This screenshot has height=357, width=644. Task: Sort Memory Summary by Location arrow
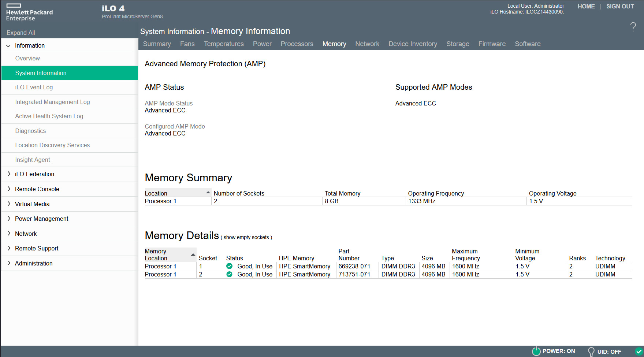point(208,193)
